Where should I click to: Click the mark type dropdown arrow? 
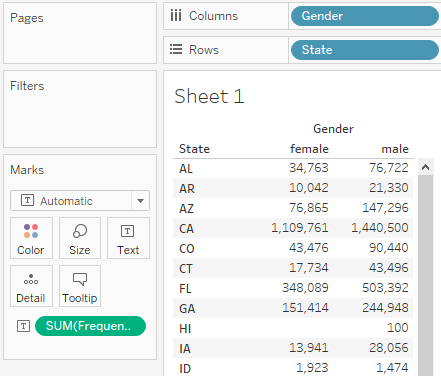click(x=140, y=201)
